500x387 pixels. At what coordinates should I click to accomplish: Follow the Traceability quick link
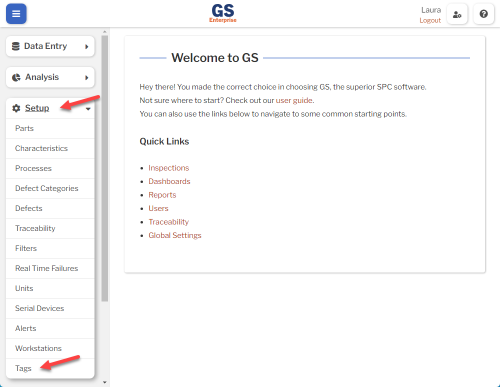point(169,222)
